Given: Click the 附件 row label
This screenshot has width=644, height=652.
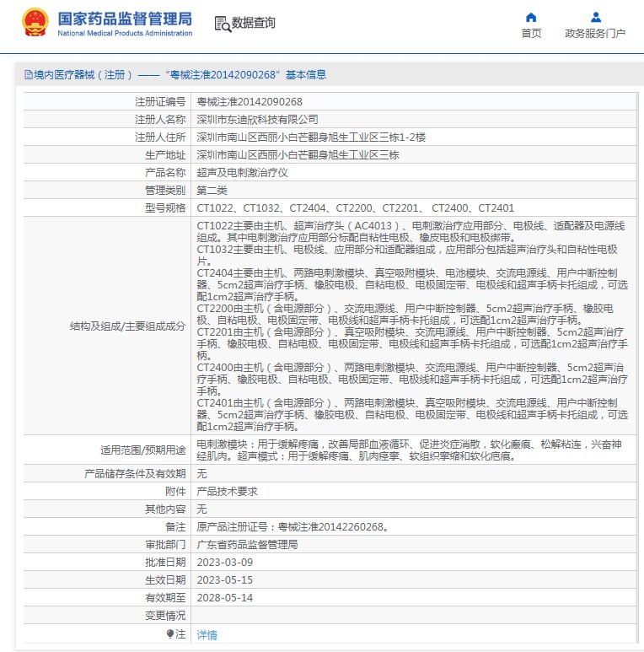Looking at the screenshot, I should 175,492.
